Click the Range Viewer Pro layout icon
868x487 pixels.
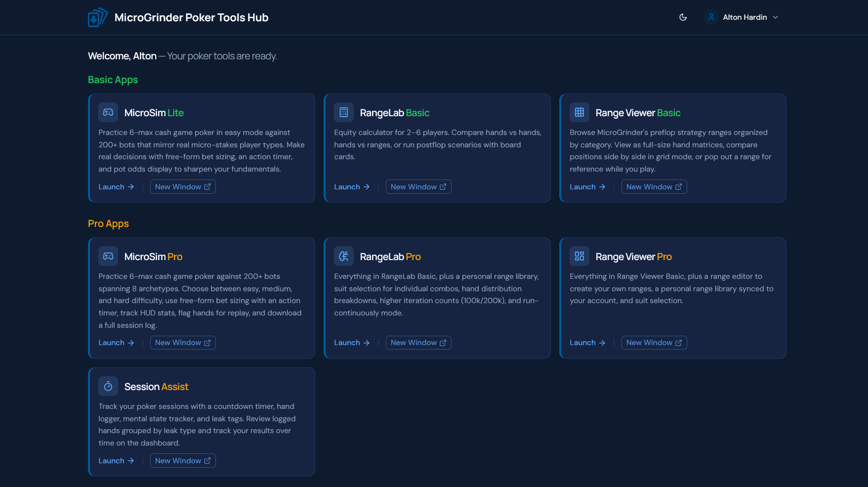click(x=579, y=256)
